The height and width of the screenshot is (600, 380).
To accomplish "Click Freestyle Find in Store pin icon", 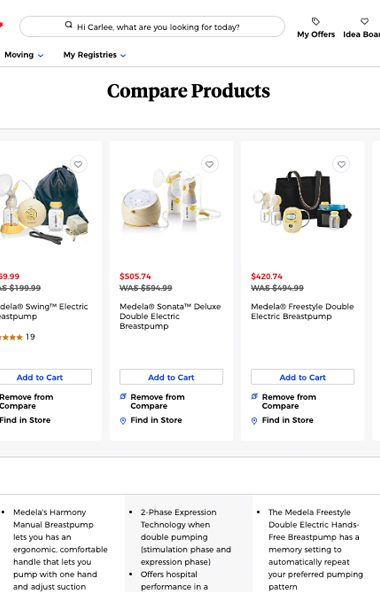I will tap(254, 421).
